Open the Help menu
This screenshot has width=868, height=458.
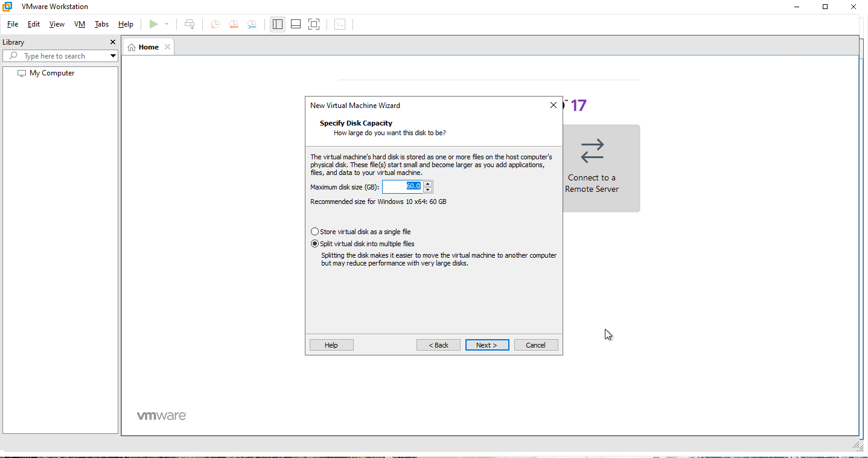(126, 24)
